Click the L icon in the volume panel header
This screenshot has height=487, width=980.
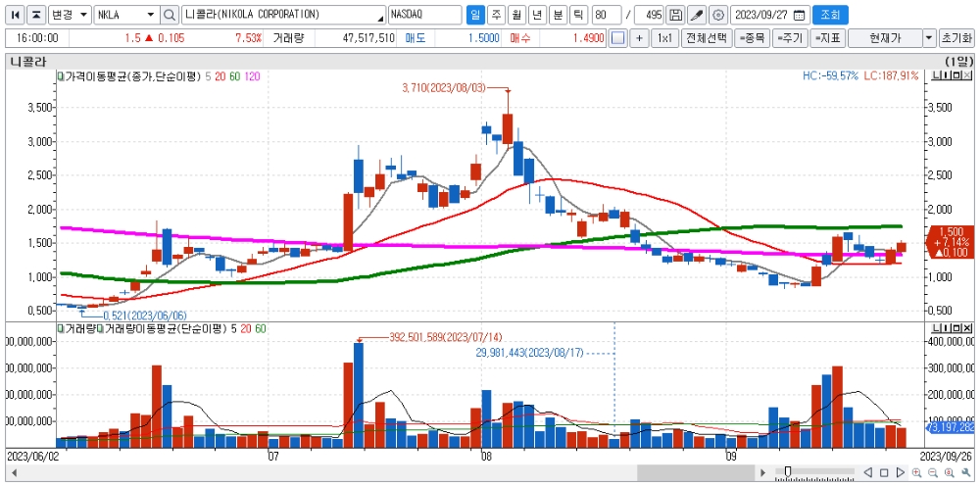coord(935,327)
